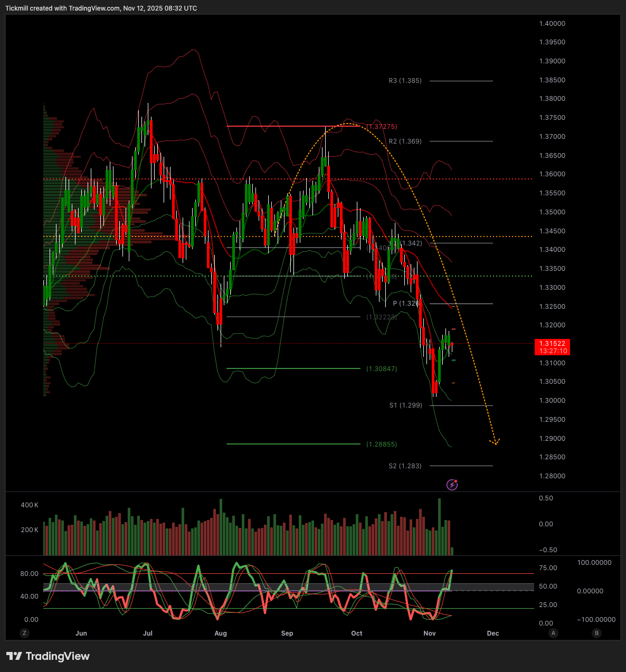Click the green 1.28855 level label
The width and height of the screenshot is (626, 672).
382,444
